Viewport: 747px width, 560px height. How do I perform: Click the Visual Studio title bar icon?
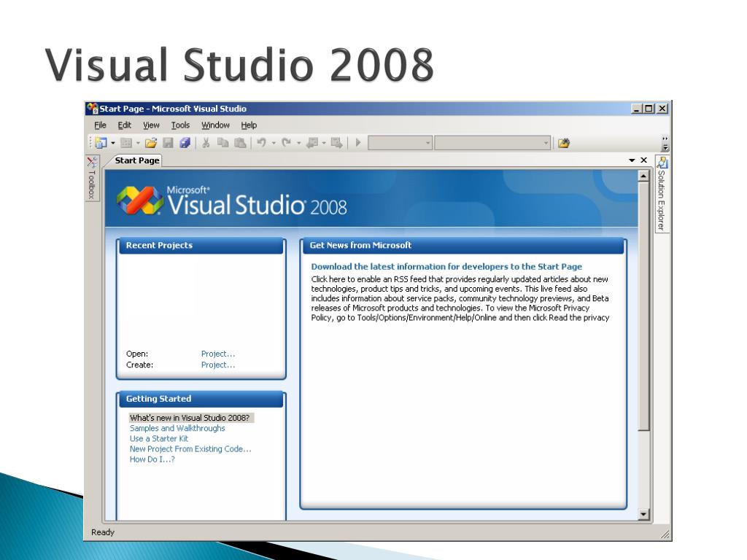93,109
